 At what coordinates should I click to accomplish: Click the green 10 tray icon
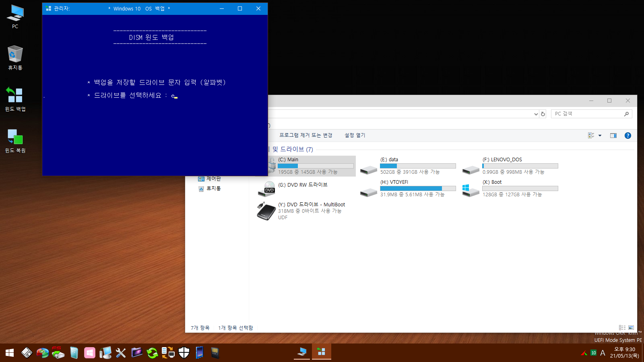click(593, 353)
